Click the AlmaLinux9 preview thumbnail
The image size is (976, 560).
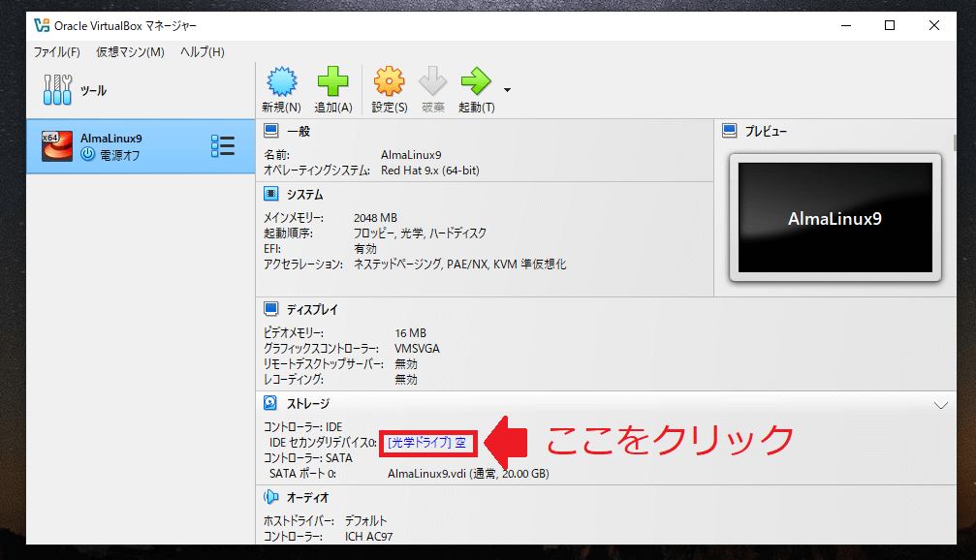click(835, 218)
